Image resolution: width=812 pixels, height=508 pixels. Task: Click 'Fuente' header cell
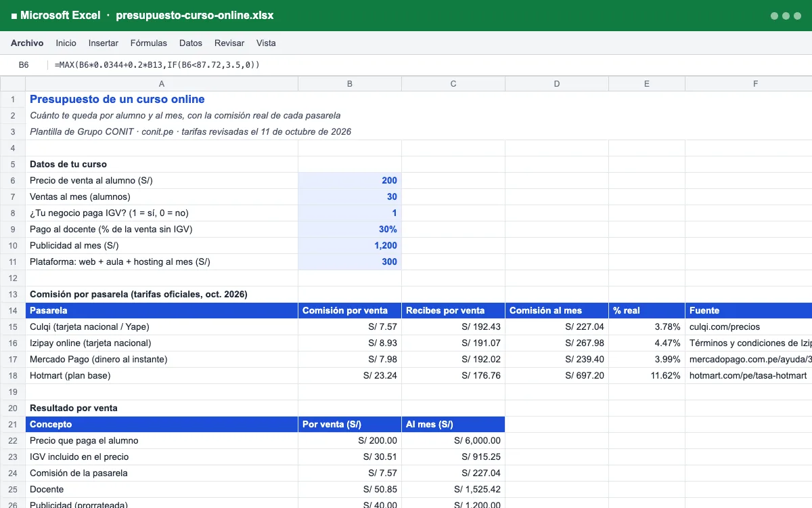(x=748, y=310)
